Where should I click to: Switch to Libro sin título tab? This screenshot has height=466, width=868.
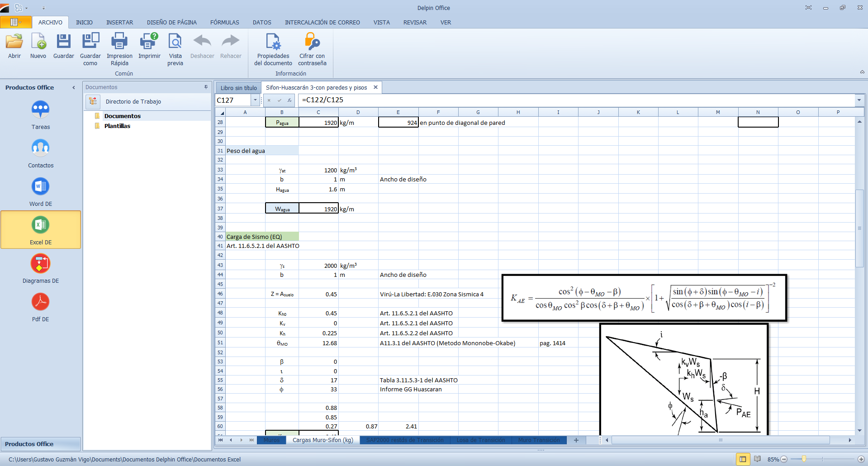(x=238, y=88)
